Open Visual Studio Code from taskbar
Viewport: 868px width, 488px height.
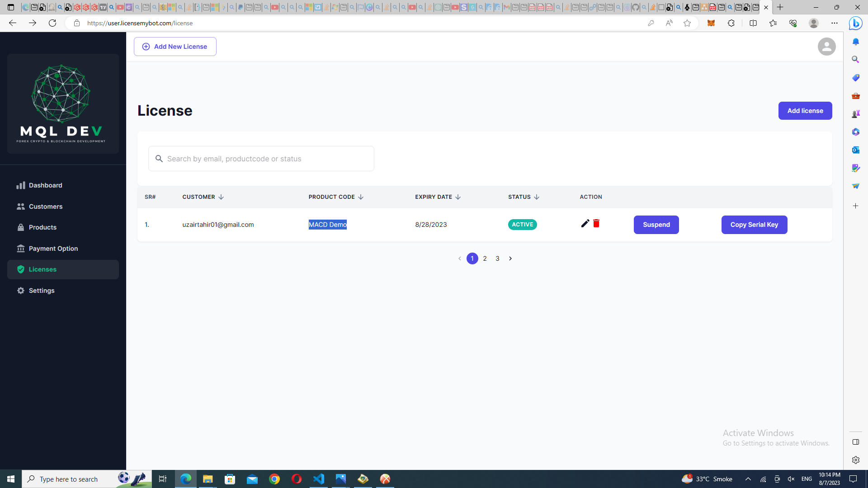(x=319, y=479)
